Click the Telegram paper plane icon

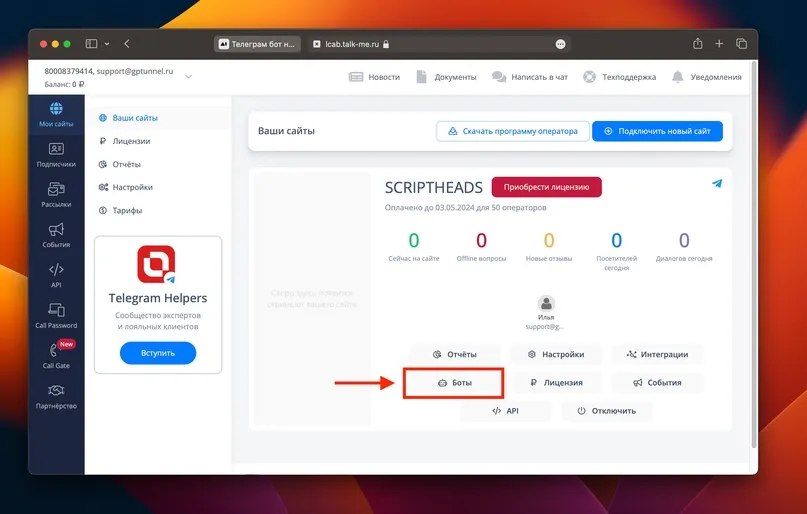pos(717,183)
